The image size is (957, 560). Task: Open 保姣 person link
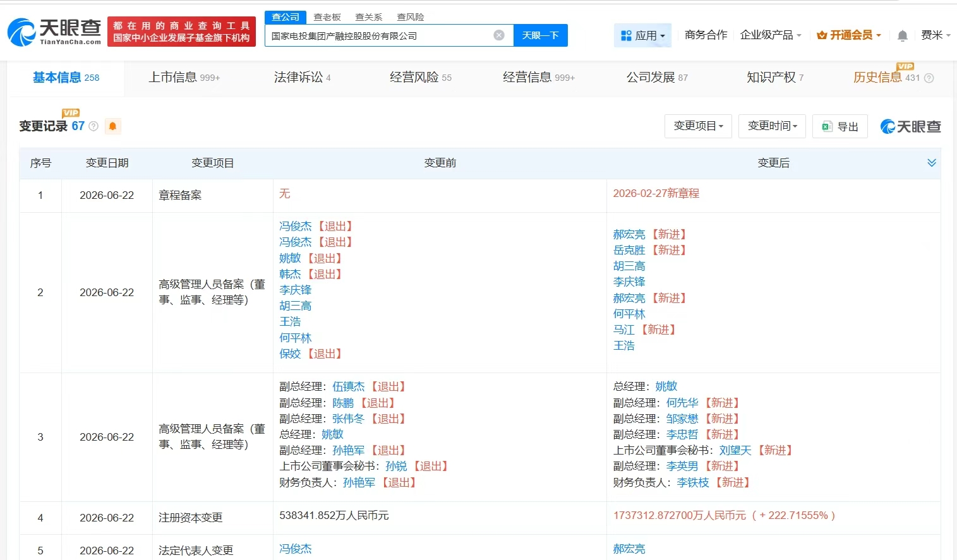pos(290,354)
